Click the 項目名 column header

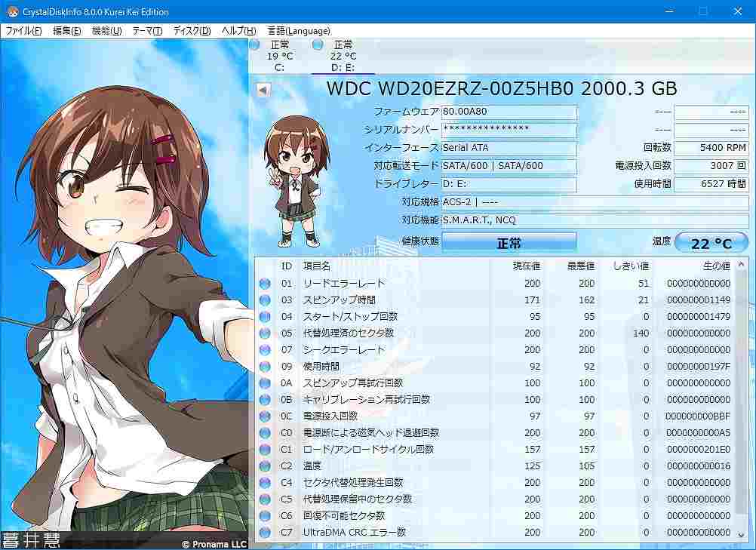(317, 266)
